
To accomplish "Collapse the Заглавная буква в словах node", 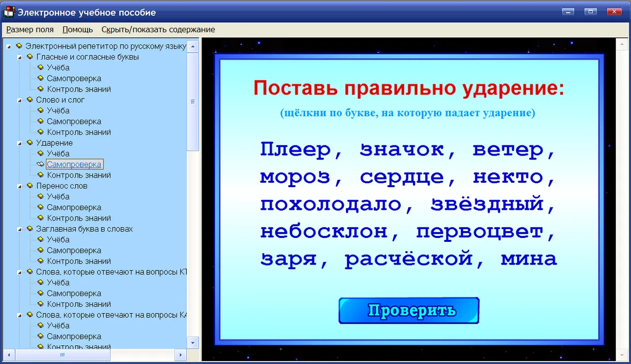I will click(20, 230).
